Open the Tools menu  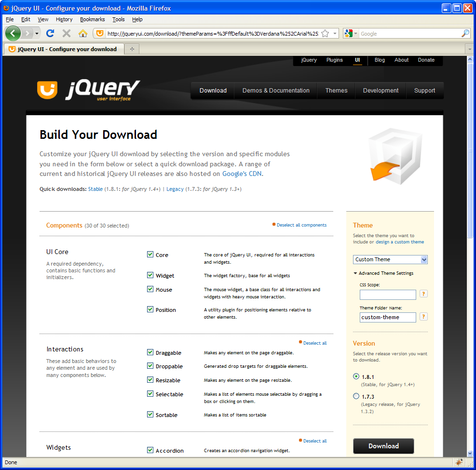coord(118,19)
